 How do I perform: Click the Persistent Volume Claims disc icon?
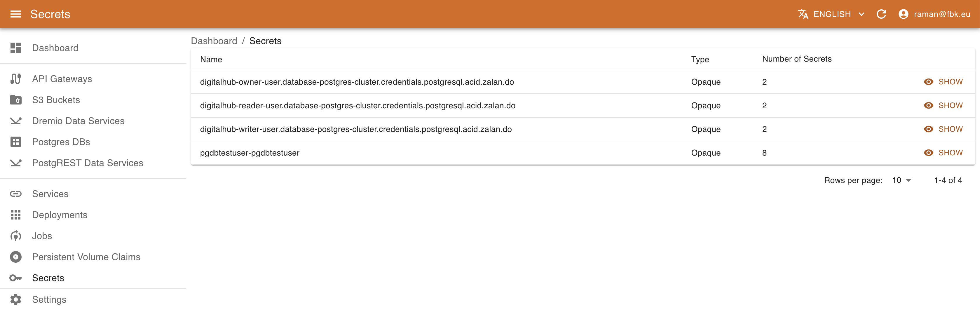pyautogui.click(x=15, y=257)
